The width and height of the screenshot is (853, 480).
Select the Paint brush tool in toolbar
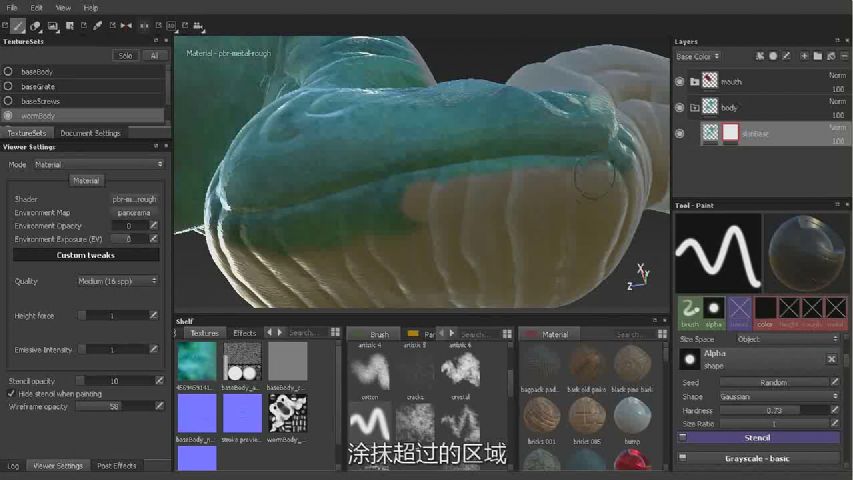[18, 26]
